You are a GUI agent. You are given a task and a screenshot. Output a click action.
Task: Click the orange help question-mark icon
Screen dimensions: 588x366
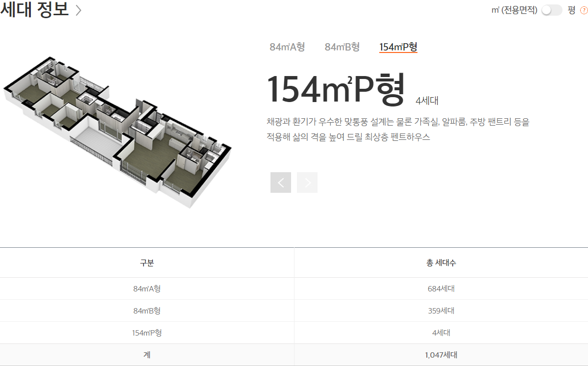click(584, 10)
